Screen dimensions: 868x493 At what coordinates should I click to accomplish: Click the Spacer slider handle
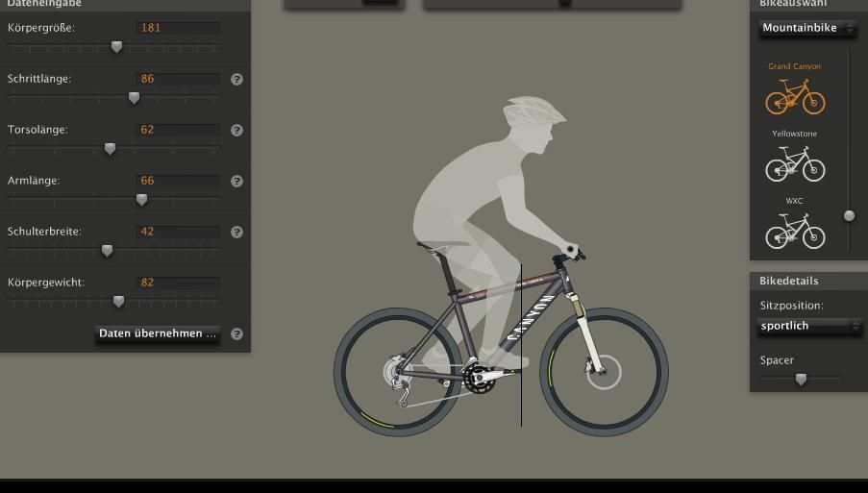[x=801, y=381]
